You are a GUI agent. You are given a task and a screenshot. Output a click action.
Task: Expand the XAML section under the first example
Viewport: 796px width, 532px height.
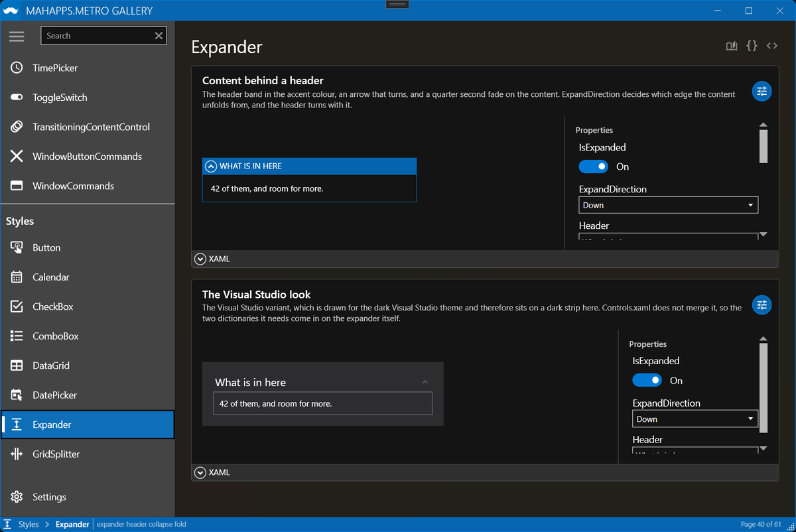(x=484, y=259)
